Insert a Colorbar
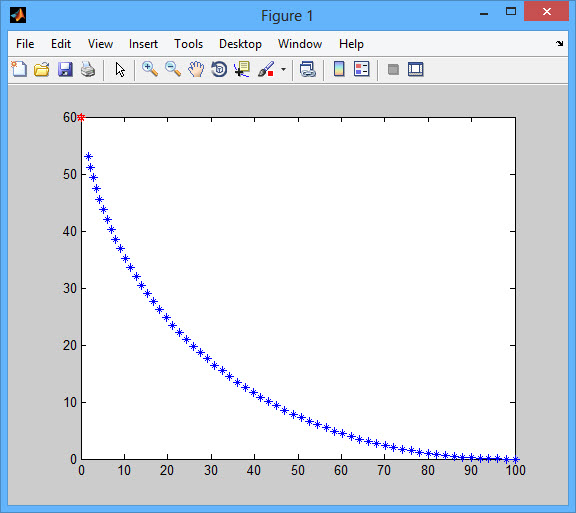Image resolution: width=576 pixels, height=513 pixels. (339, 69)
